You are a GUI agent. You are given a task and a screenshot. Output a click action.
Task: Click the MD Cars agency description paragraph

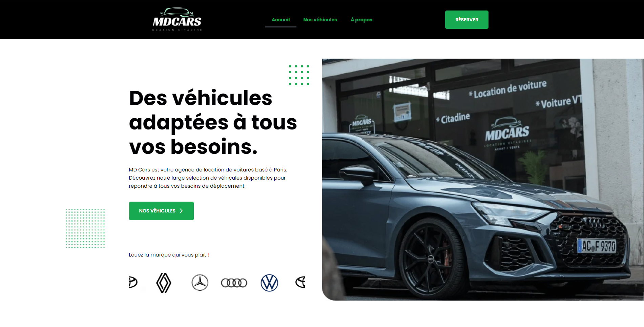[x=208, y=178]
